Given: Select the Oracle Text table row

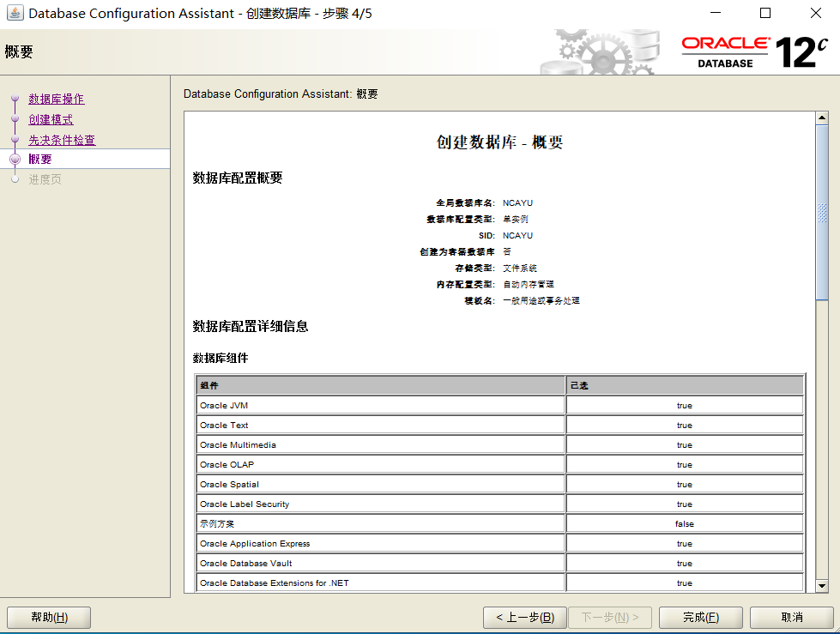Looking at the screenshot, I should click(500, 426).
